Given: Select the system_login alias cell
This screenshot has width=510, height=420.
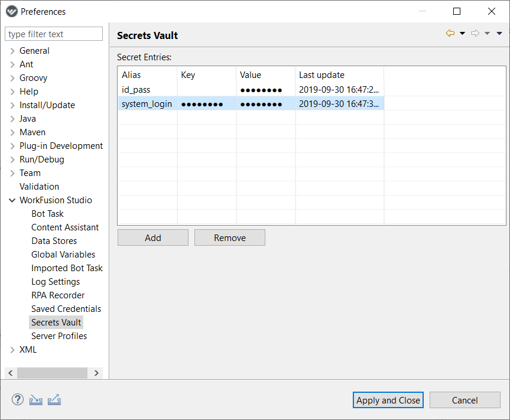Looking at the screenshot, I should click(147, 104).
